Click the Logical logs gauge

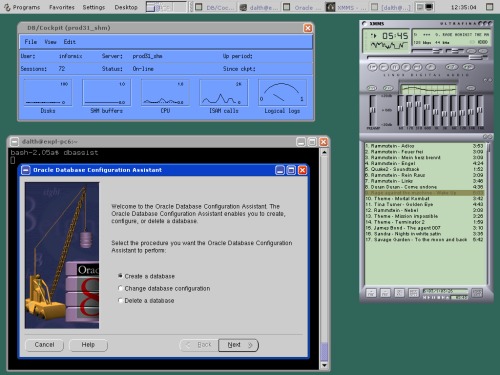pos(282,93)
